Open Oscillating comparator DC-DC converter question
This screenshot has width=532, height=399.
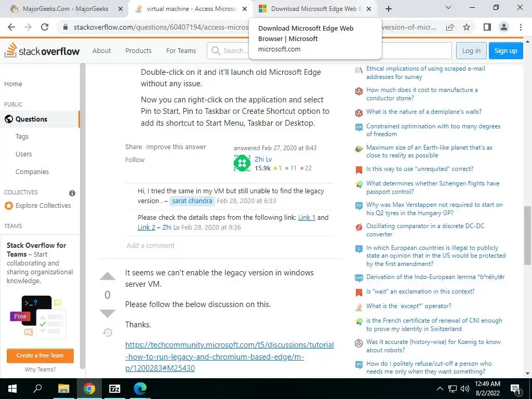point(425,230)
